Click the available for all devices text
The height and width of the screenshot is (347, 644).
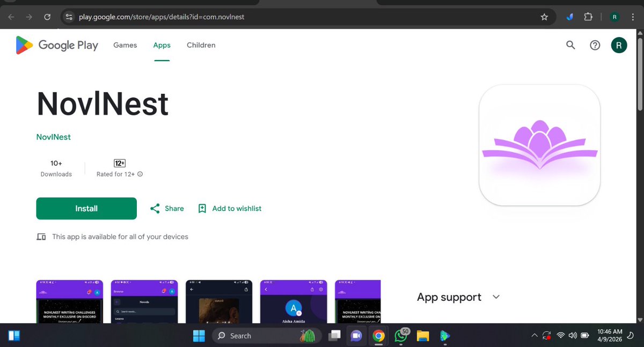point(120,237)
